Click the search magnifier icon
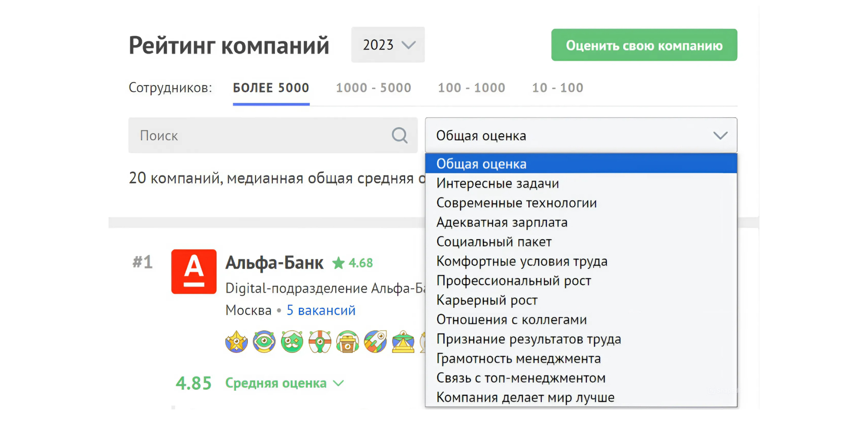This screenshot has height=434, width=868. (399, 135)
